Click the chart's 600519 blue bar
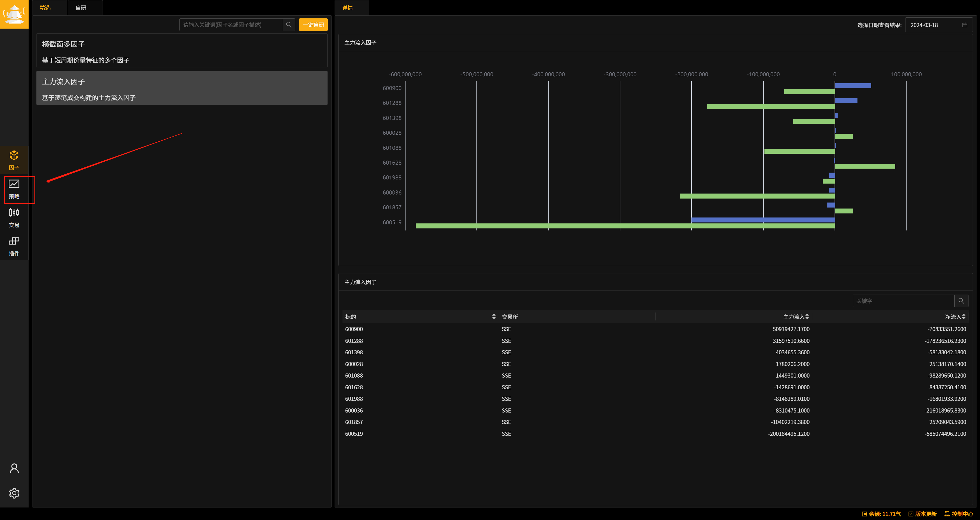The width and height of the screenshot is (980, 520). (x=763, y=220)
